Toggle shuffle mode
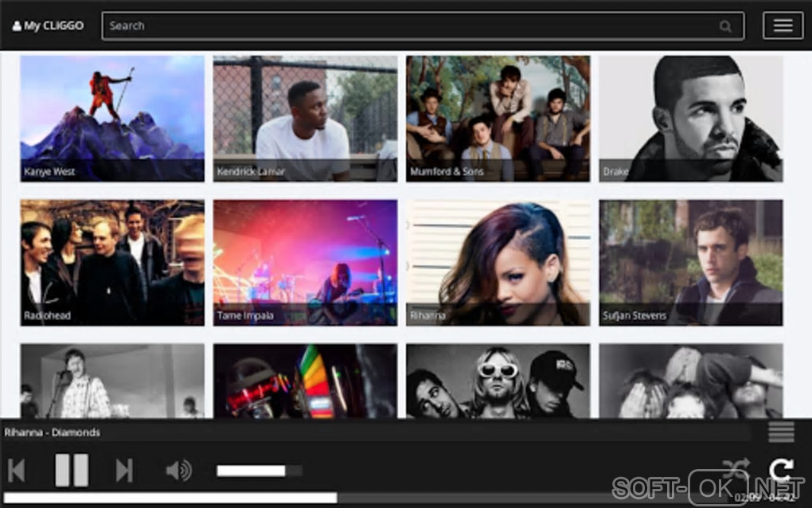The height and width of the screenshot is (508, 812). 736,470
